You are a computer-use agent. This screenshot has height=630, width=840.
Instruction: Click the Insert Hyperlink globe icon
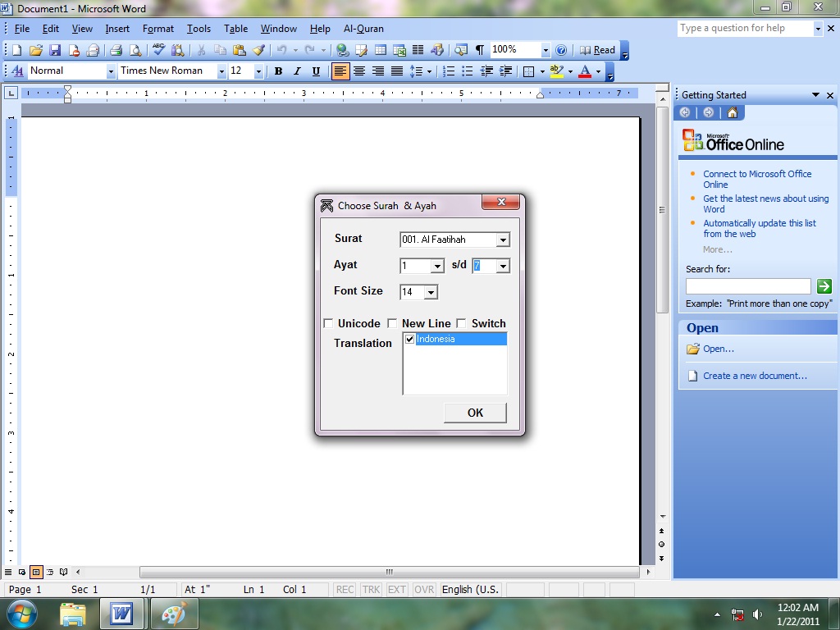342,50
